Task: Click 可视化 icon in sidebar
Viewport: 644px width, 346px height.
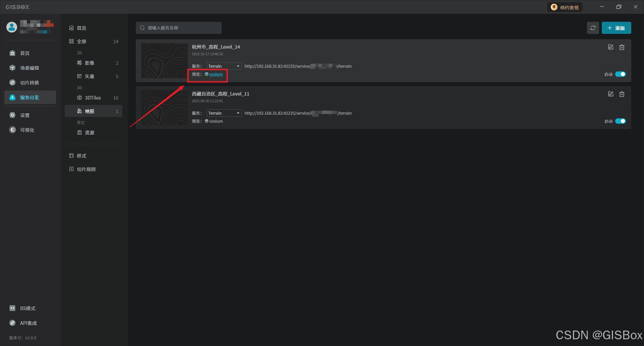Action: (12, 130)
